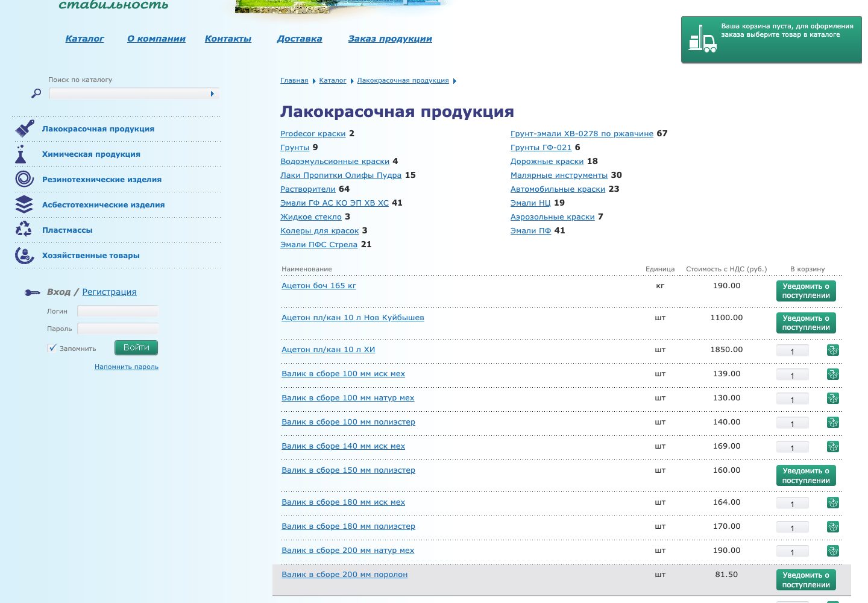Add Валик в сборе 140 мм иск мех to cart
Image resolution: width=868 pixels, height=603 pixels.
[x=833, y=447]
